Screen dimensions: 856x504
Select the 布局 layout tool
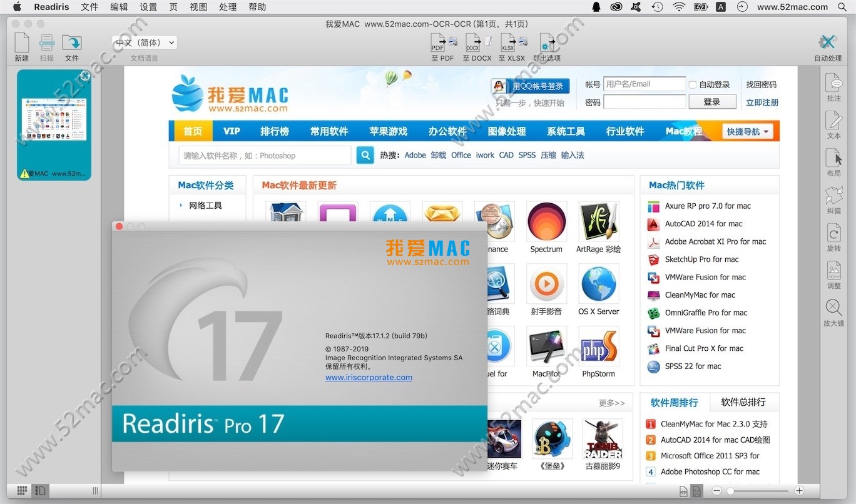coord(833,158)
